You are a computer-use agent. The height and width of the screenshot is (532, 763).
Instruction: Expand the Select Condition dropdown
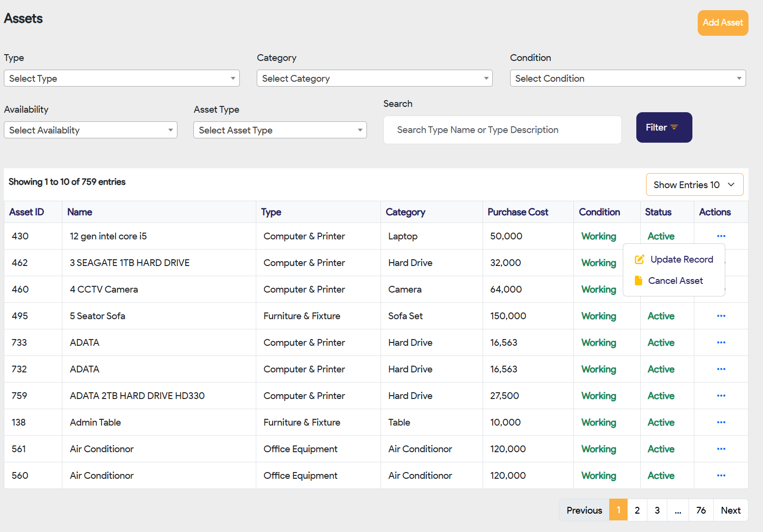tap(628, 78)
